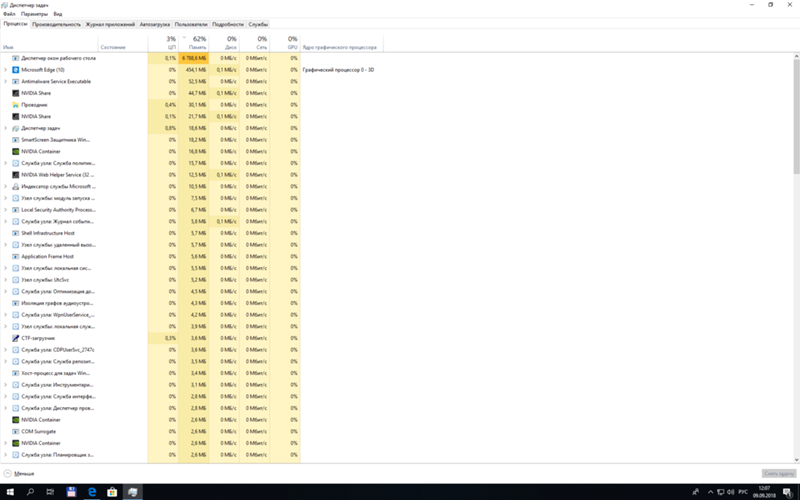
Task: Switch to the Производительность tab
Action: click(56, 24)
